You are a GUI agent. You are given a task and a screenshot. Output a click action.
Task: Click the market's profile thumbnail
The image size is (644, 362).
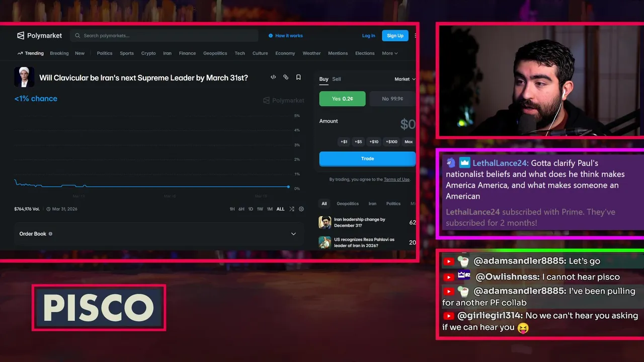24,77
